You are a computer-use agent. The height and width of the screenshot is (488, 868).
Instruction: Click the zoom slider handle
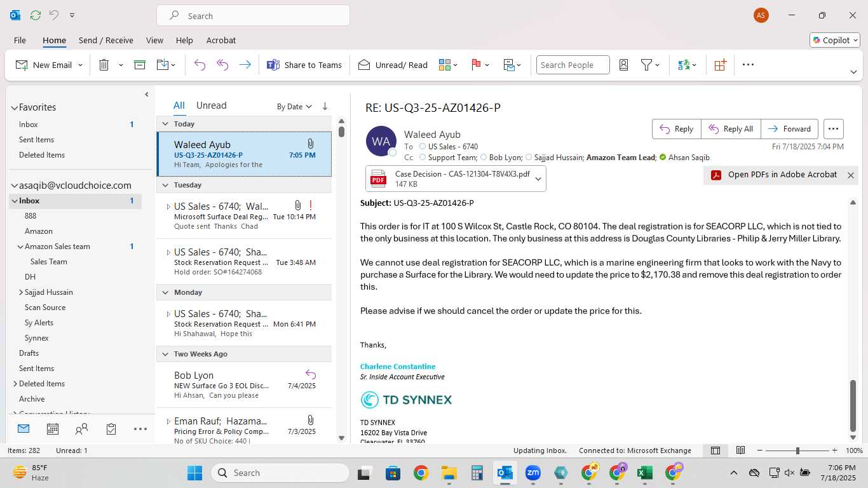(797, 451)
